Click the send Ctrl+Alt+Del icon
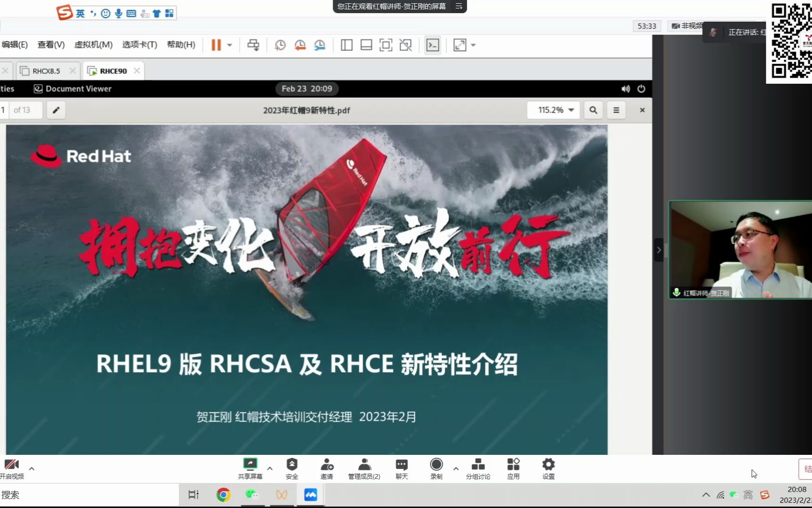Viewport: 812px width, 508px height. [253, 45]
